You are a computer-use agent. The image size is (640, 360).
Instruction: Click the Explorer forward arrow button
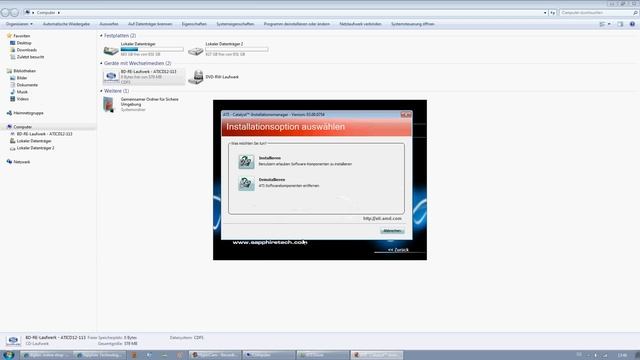pos(14,13)
